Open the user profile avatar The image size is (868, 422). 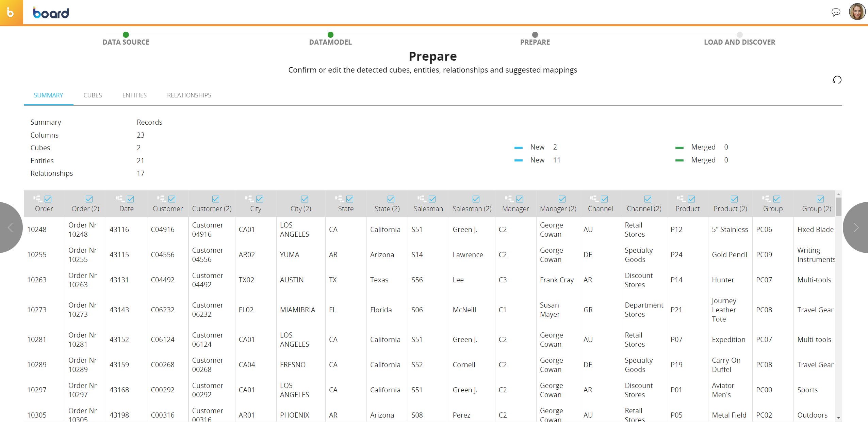(857, 12)
